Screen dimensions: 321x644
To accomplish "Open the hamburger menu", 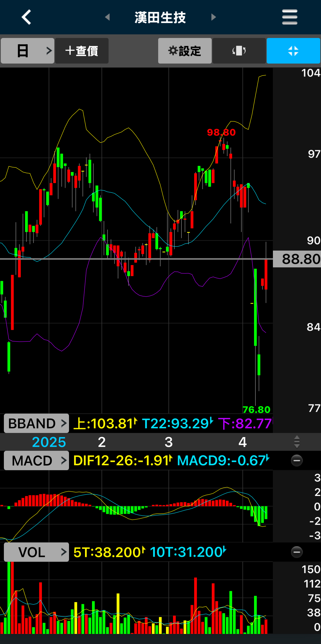I will coord(290,17).
